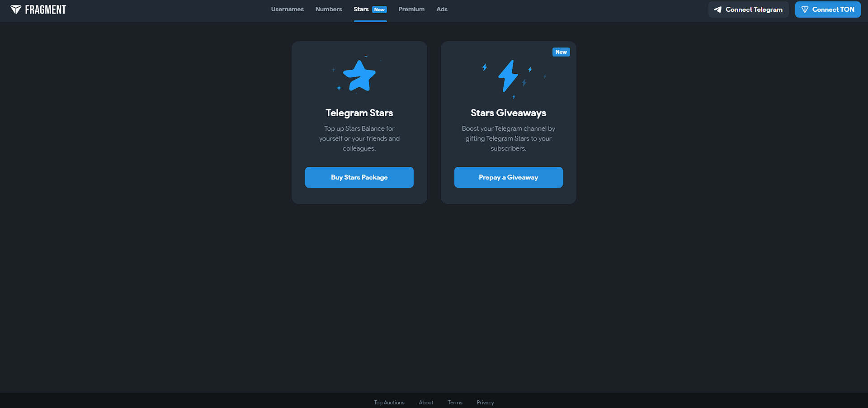Open the Numbers tab
868x408 pixels.
[x=329, y=9]
